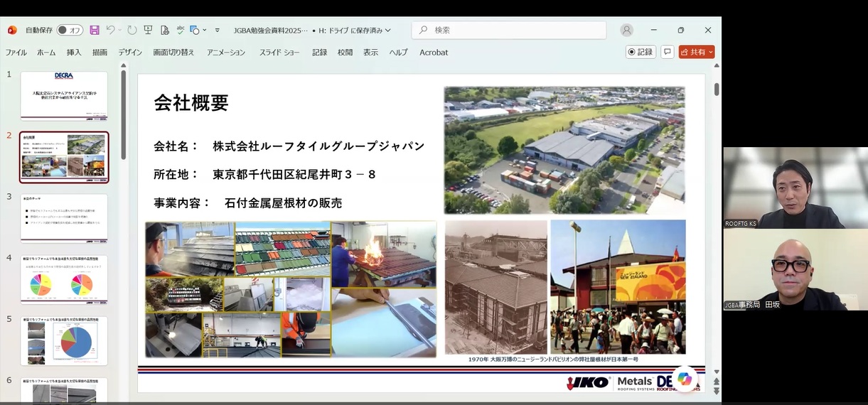Select slide 3 thumbnail in the panel
This screenshot has height=405, width=868.
tap(64, 218)
